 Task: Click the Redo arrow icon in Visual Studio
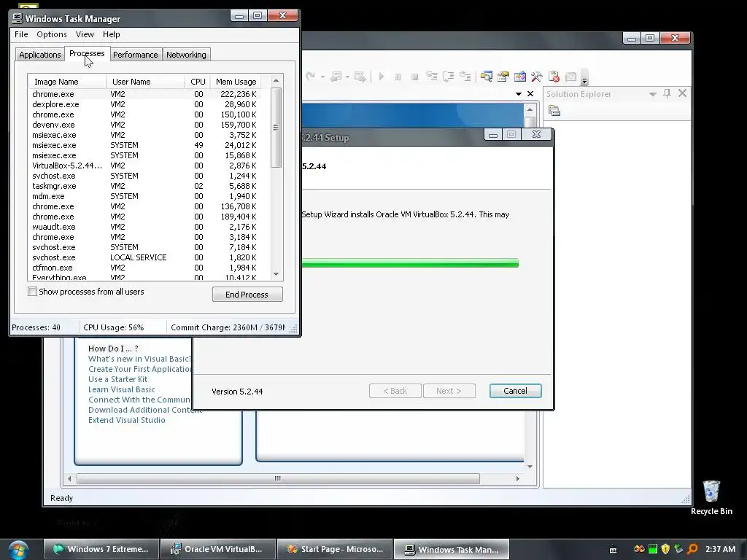310,76
